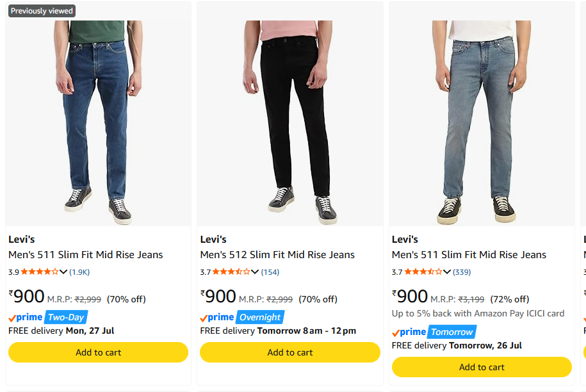
Task: Open the (339) reviews link
Action: (462, 272)
